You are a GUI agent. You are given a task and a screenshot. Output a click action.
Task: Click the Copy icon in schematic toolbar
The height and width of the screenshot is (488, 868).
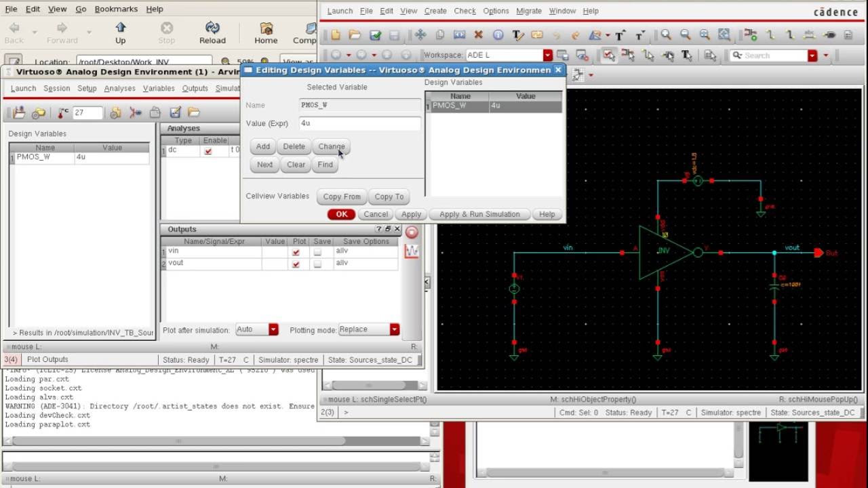click(x=439, y=35)
